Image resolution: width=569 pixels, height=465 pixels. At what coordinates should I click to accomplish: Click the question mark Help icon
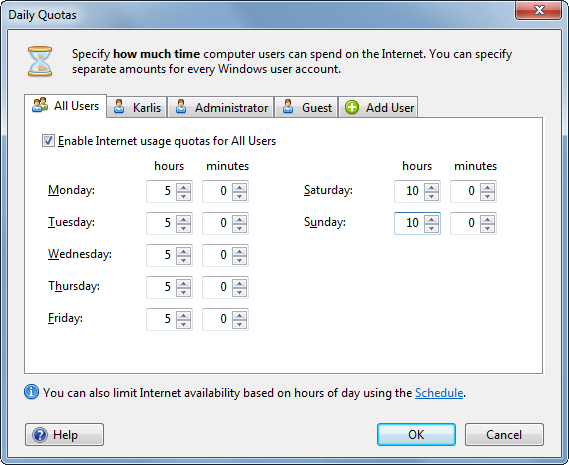[x=40, y=435]
